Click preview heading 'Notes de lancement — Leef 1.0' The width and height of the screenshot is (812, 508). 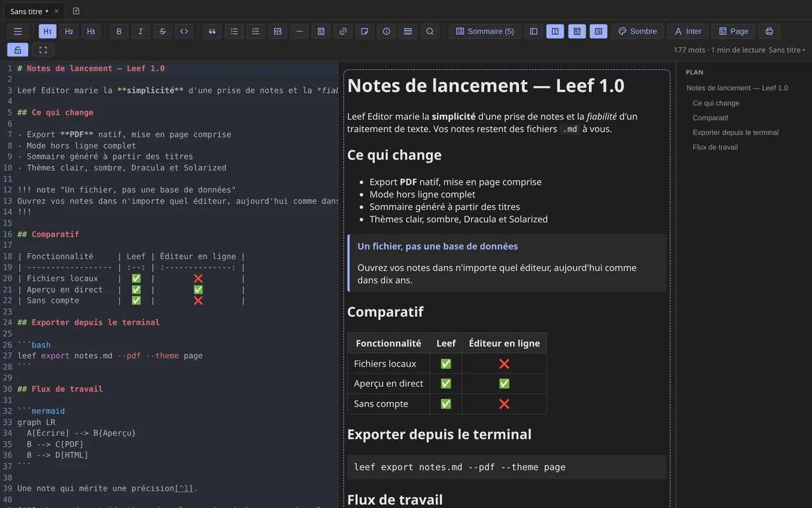(x=486, y=86)
